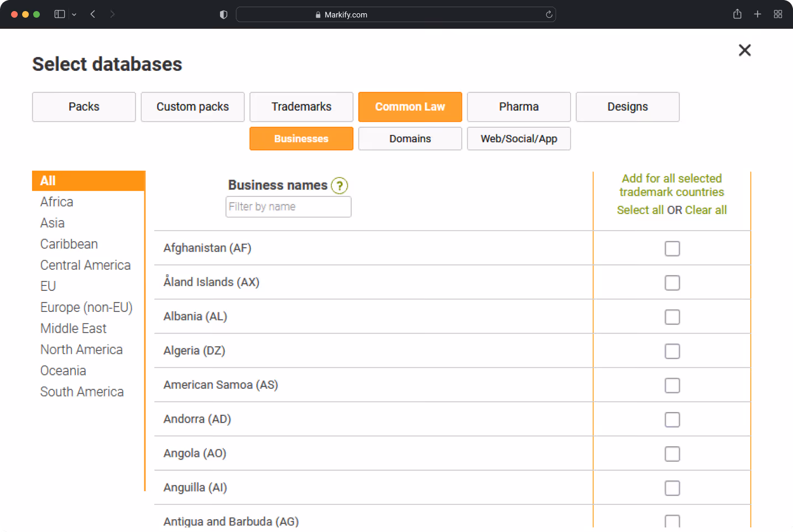Enable the Algeria (DZ) checkbox
The height and width of the screenshot is (532, 793).
click(672, 352)
